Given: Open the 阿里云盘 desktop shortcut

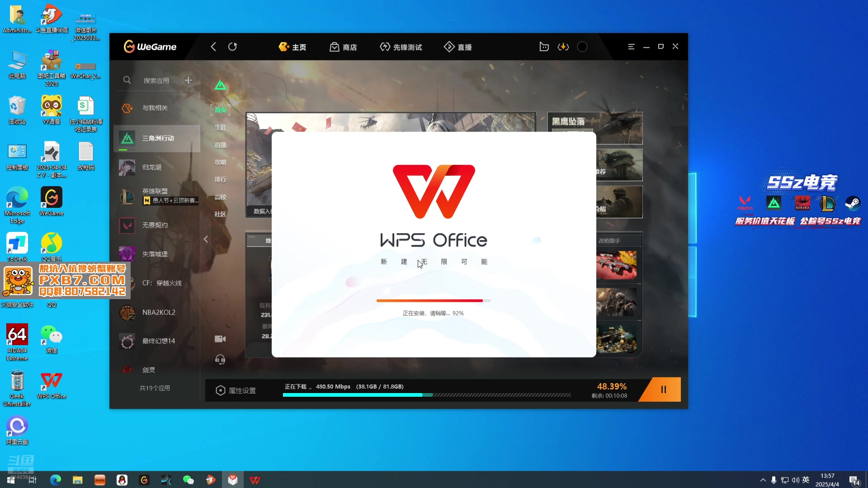Looking at the screenshot, I should (x=17, y=430).
